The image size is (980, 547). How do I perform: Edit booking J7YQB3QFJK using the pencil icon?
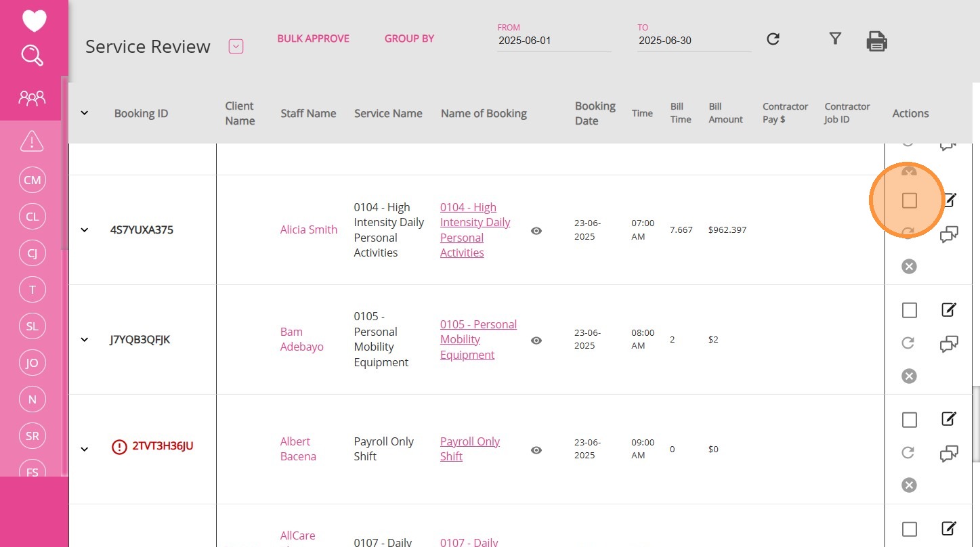pyautogui.click(x=949, y=310)
